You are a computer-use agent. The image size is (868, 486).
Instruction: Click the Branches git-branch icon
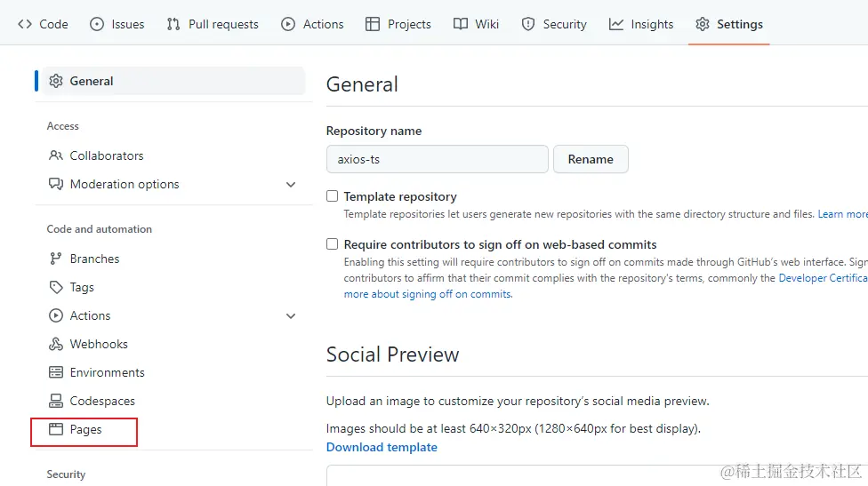click(x=56, y=259)
